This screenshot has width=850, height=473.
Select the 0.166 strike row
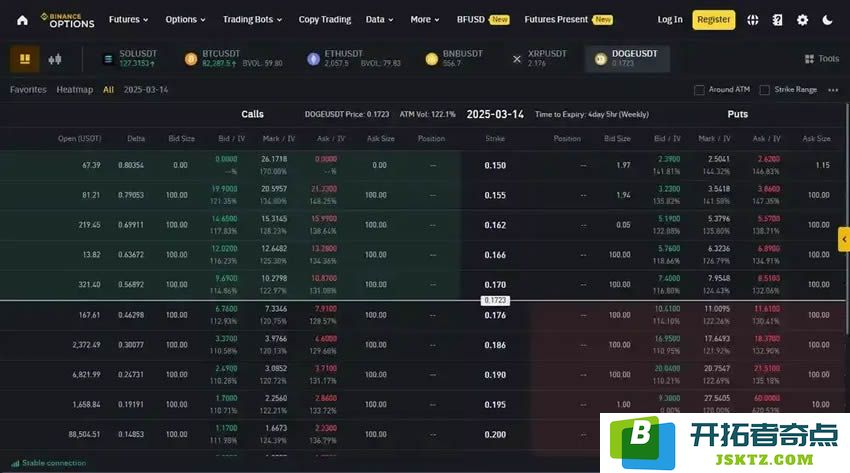pos(423,255)
